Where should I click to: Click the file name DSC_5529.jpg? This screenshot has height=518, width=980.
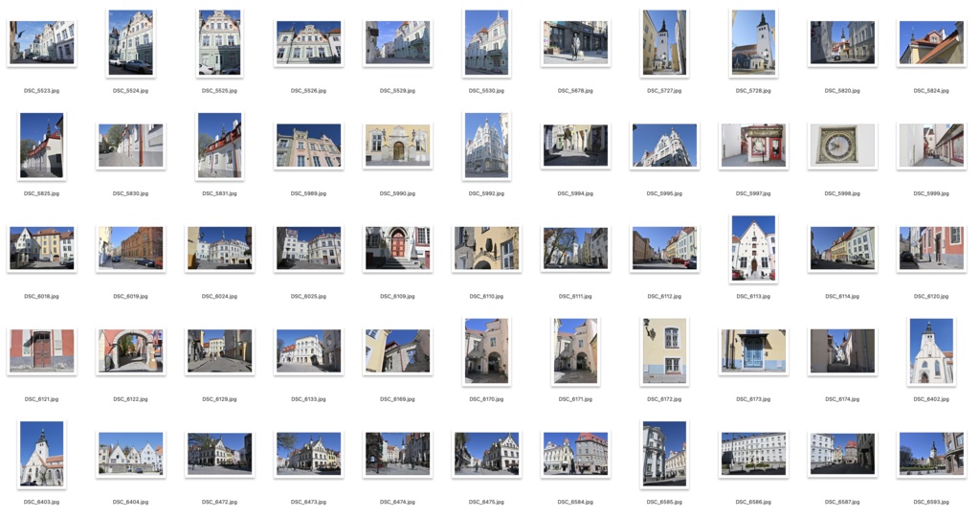tap(397, 91)
